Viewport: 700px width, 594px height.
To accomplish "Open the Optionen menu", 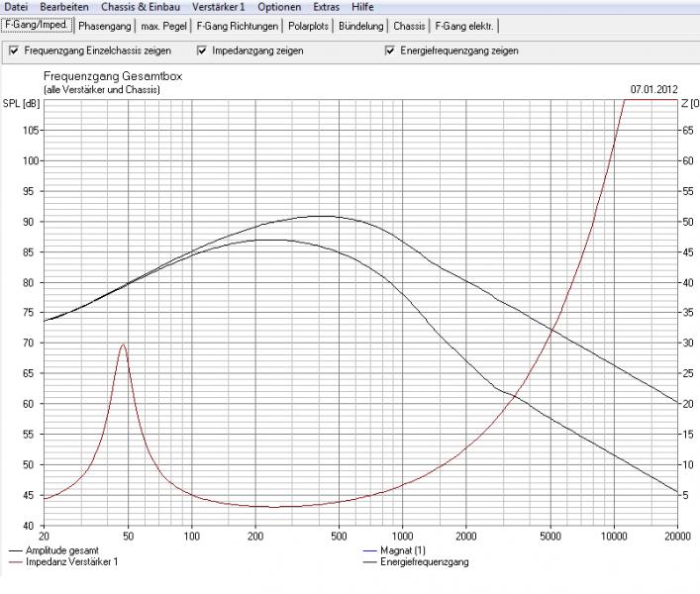I will coord(279,7).
